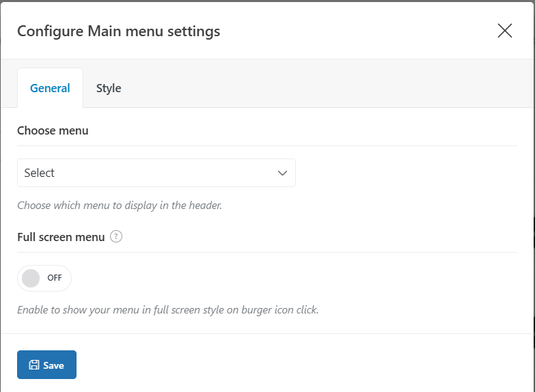The width and height of the screenshot is (535, 392).
Task: Switch to the General tab
Action: (50, 88)
